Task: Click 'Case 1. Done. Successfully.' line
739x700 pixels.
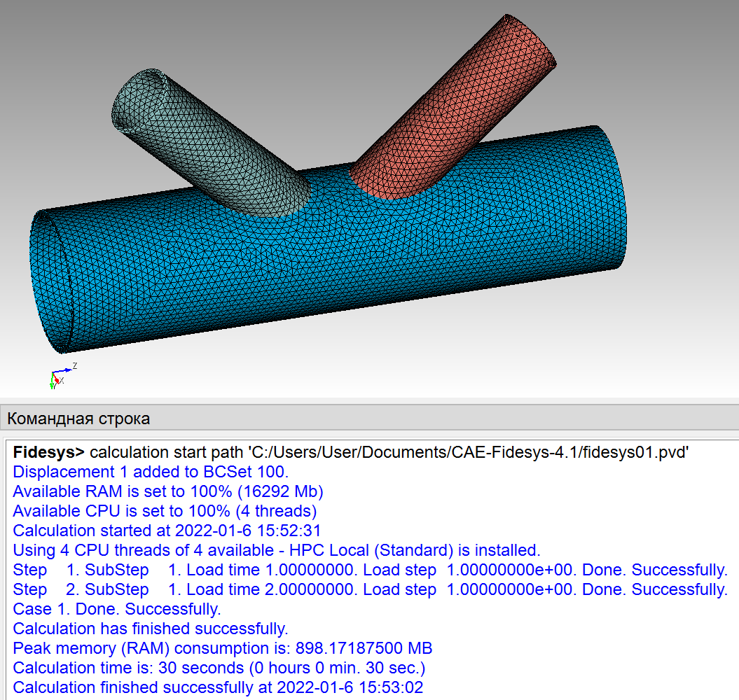Action: (117, 609)
